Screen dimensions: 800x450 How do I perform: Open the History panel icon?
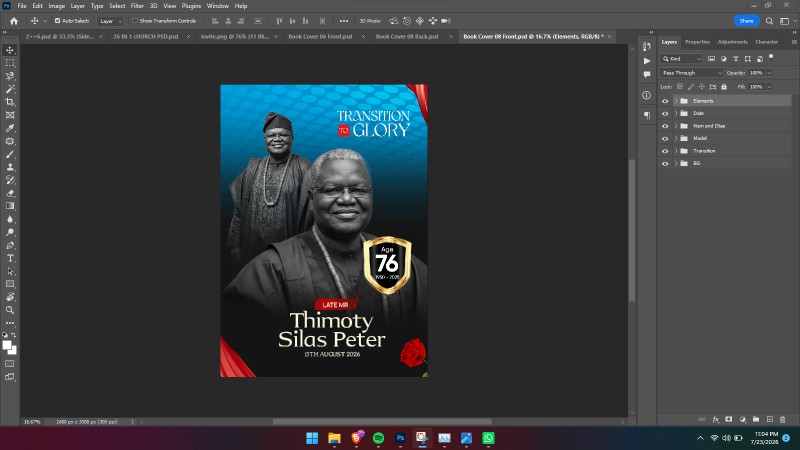click(647, 46)
